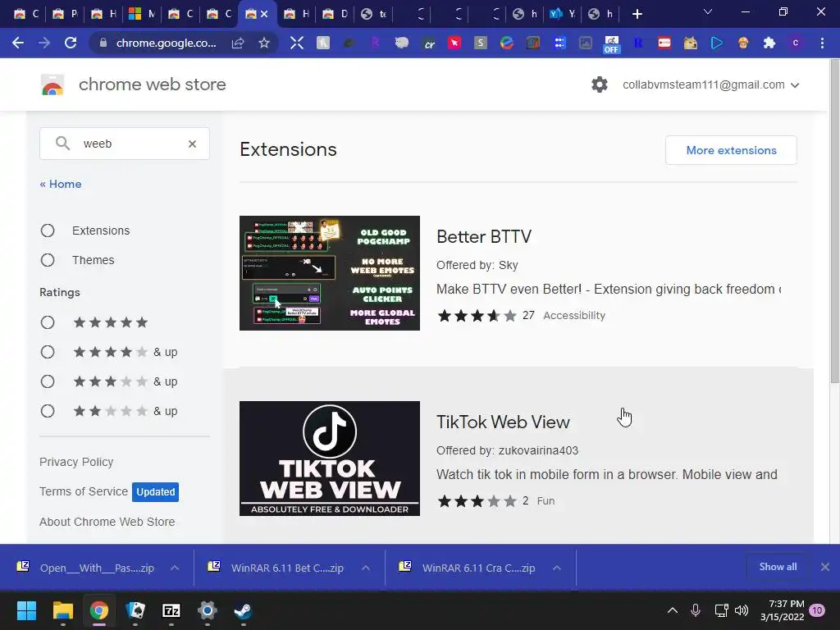This screenshot has width=840, height=630.
Task: Click the blue play-triangle extension icon
Action: (x=717, y=43)
